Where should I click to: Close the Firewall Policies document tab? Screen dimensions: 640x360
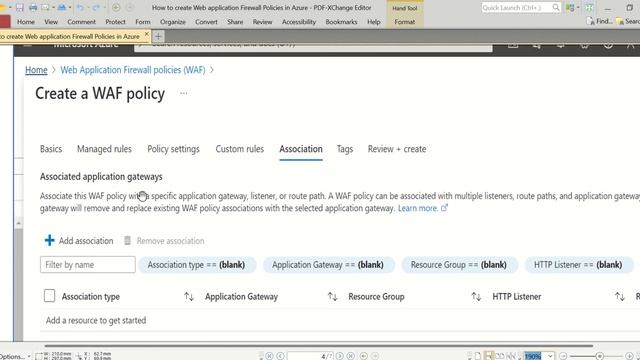point(147,34)
